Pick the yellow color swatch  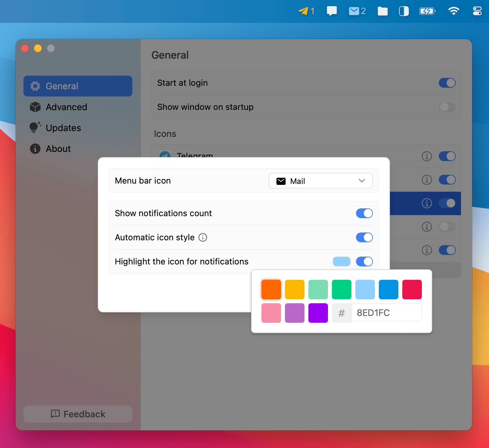pyautogui.click(x=295, y=290)
